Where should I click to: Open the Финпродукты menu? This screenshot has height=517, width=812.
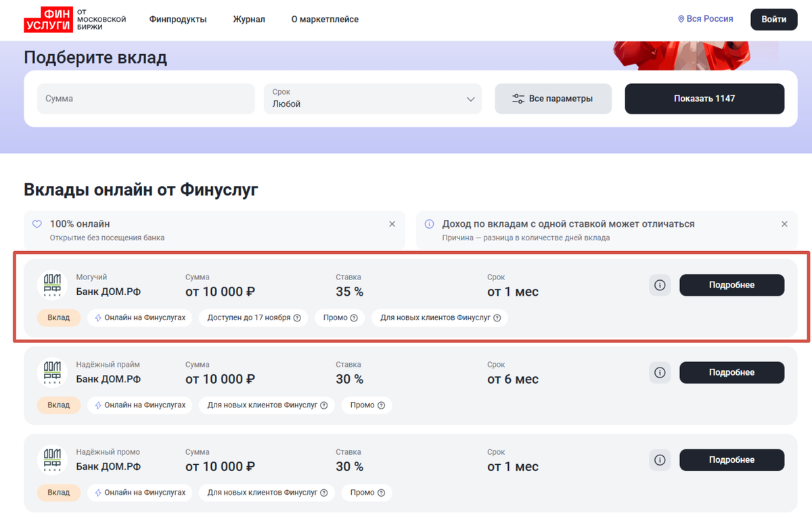pyautogui.click(x=178, y=20)
